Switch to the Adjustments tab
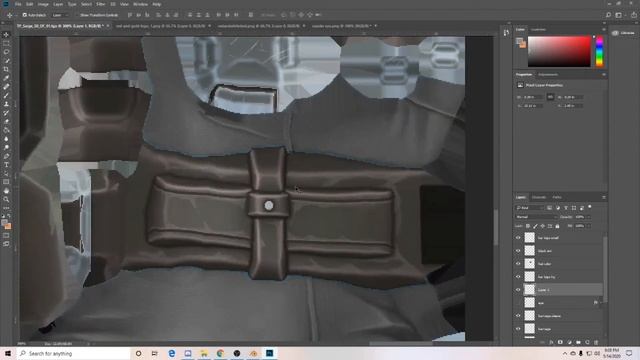The width and height of the screenshot is (640, 360). (x=548, y=75)
